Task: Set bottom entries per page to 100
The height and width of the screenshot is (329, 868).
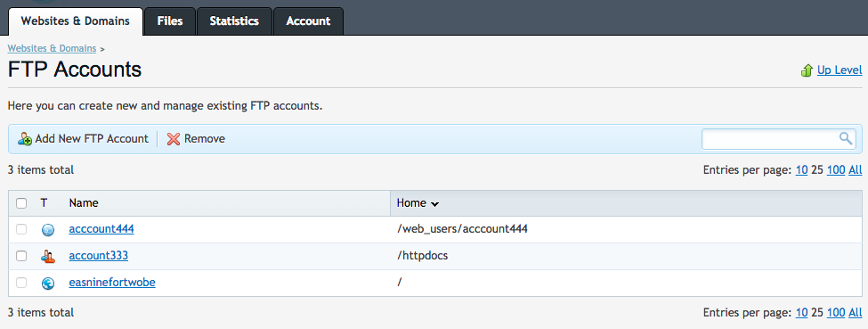Action: click(836, 312)
